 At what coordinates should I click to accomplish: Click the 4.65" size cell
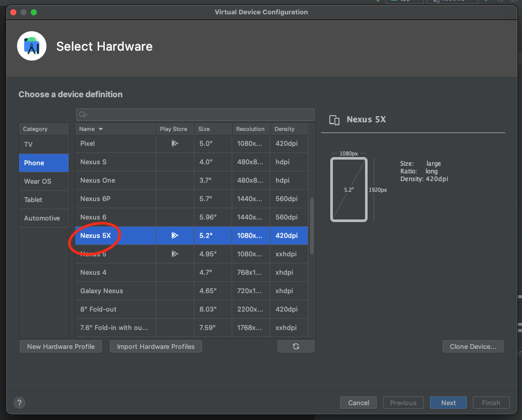[213, 291]
